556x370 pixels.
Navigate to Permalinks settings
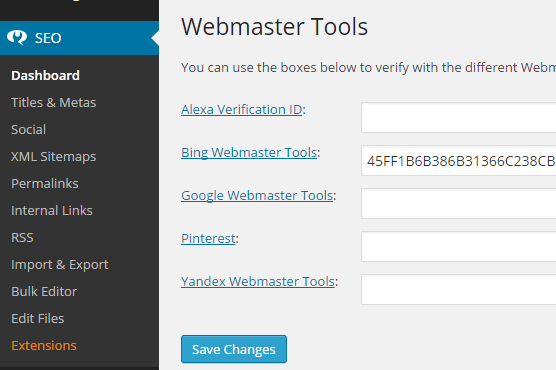click(45, 183)
